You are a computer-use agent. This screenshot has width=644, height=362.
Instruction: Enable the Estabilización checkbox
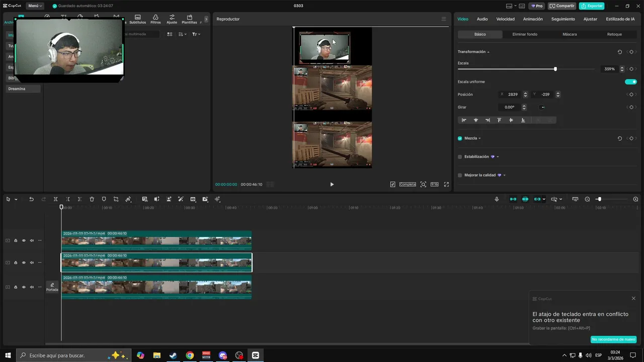point(460,157)
